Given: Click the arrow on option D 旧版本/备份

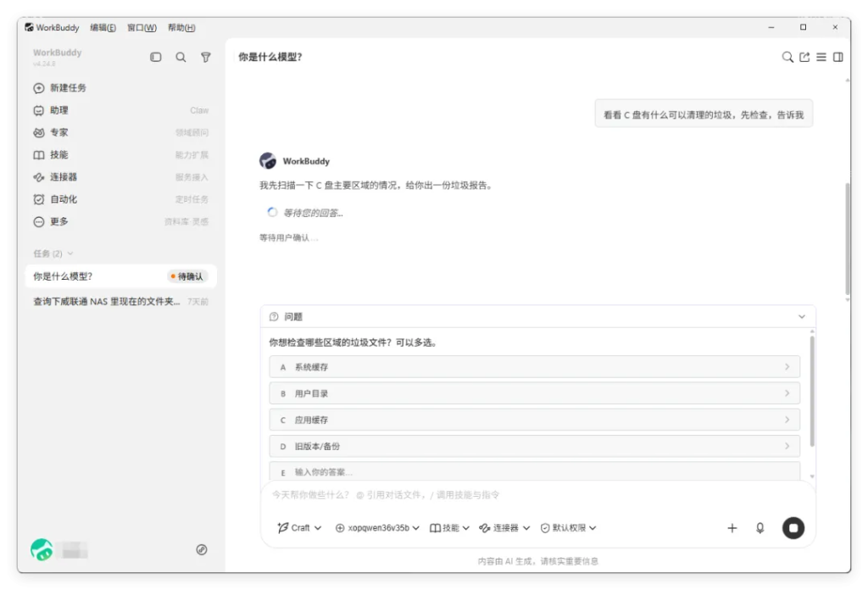Looking at the screenshot, I should pos(787,446).
